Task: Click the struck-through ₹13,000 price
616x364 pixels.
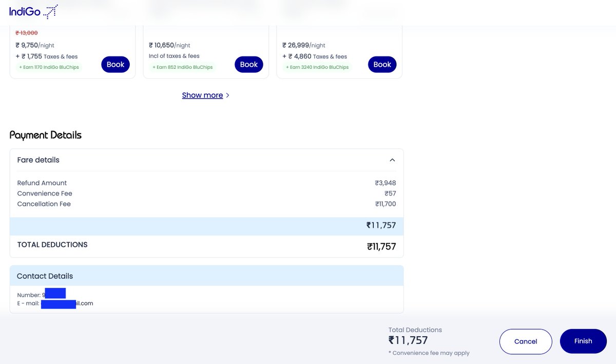Action: tap(27, 33)
